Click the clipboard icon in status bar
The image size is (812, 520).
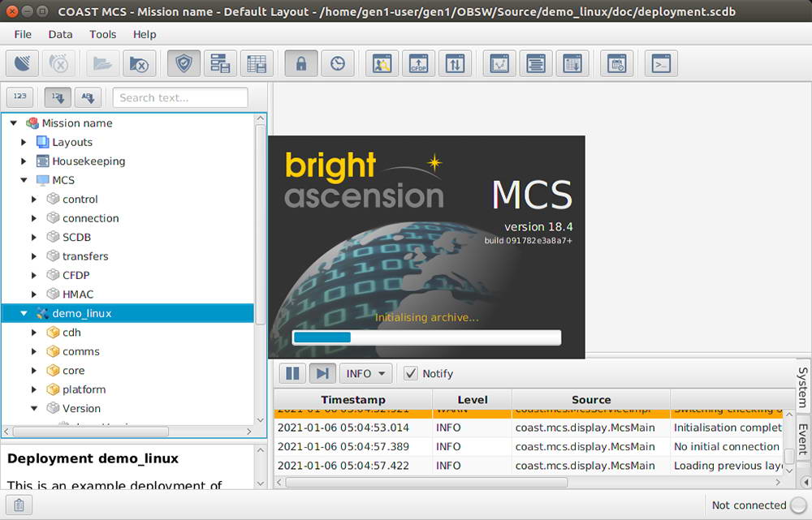pos(19,505)
